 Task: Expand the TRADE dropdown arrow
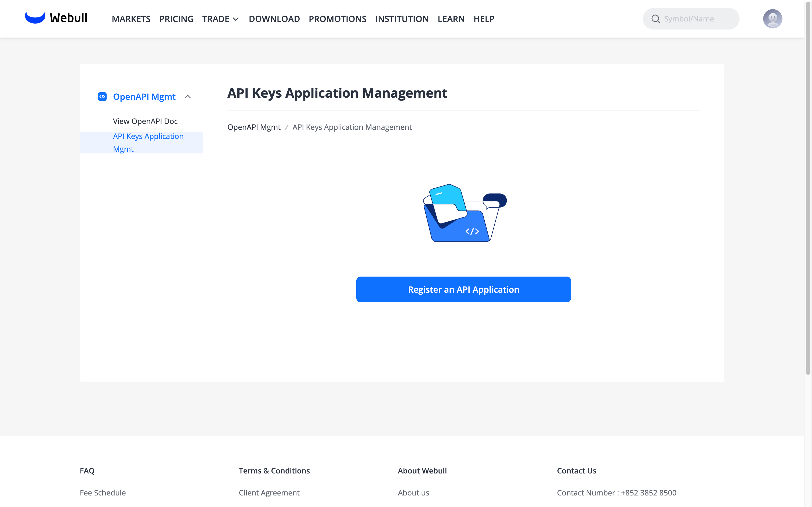[x=236, y=19]
